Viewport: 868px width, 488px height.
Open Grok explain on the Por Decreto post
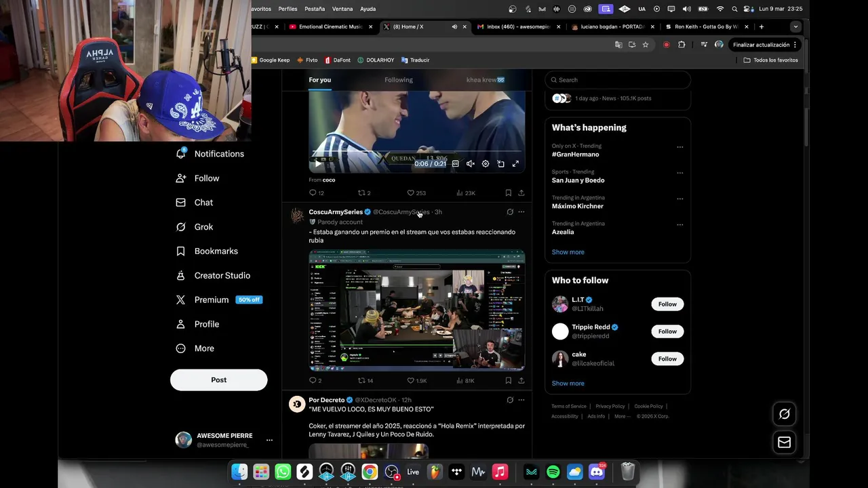tap(510, 400)
